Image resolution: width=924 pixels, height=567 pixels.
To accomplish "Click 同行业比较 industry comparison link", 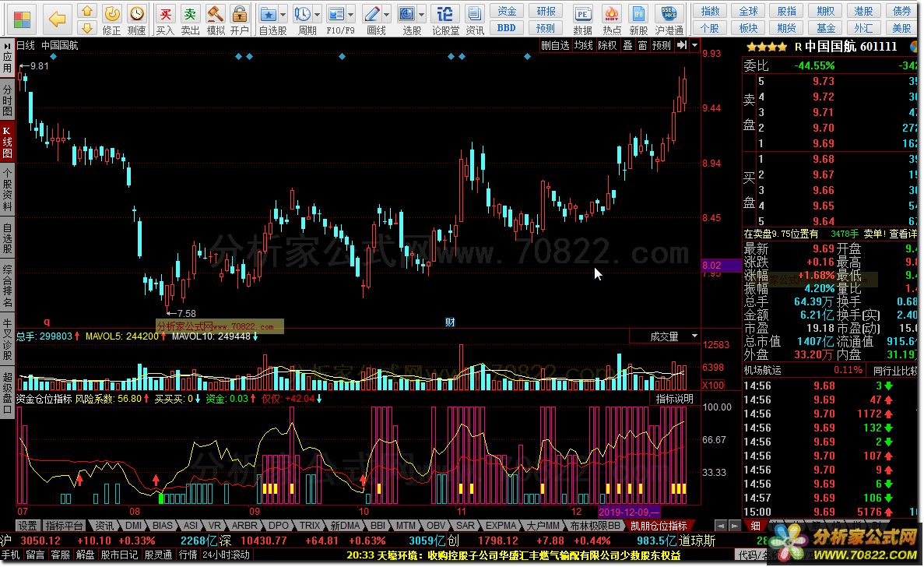I will pos(895,371).
